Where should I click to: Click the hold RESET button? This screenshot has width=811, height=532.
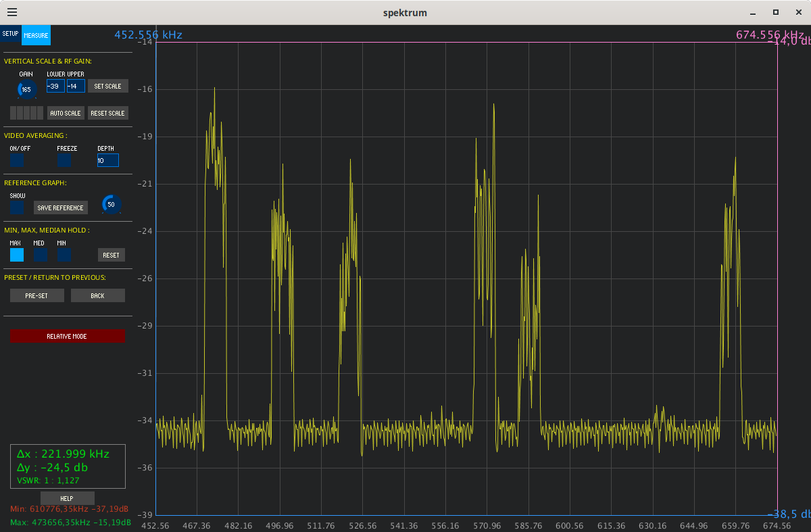[112, 255]
